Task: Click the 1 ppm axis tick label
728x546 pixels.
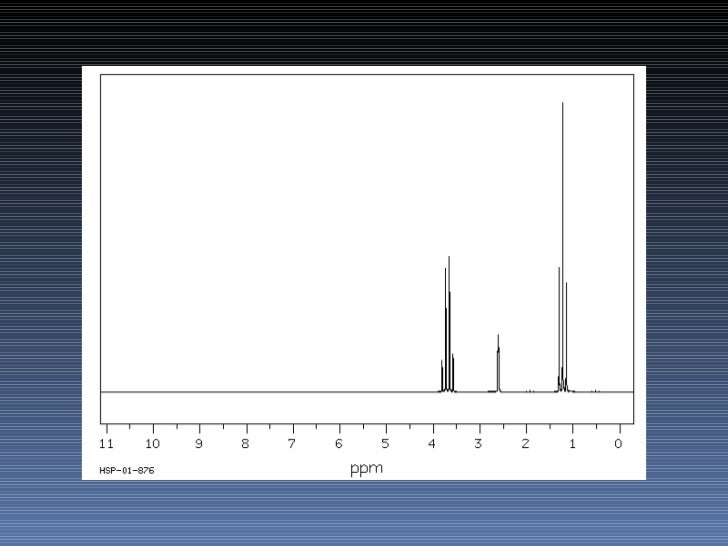Action: pyautogui.click(x=572, y=444)
